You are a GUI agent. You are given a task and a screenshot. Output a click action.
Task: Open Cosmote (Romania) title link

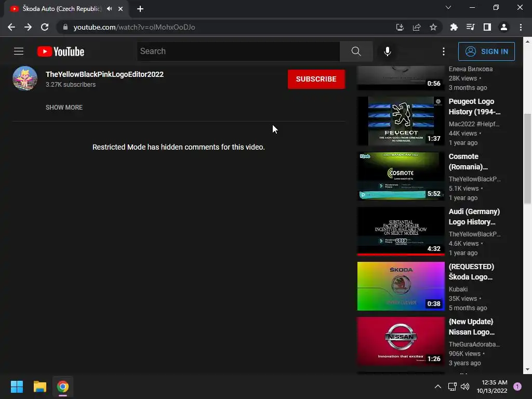click(468, 162)
